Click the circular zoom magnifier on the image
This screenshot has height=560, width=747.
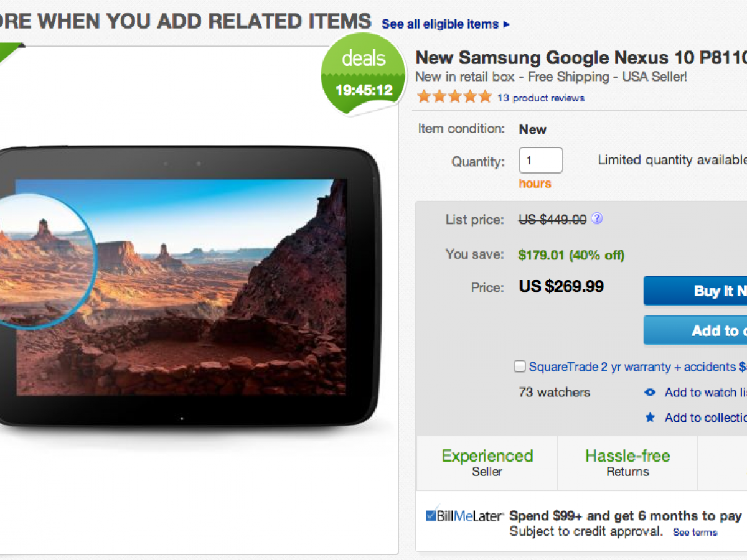pyautogui.click(x=47, y=260)
